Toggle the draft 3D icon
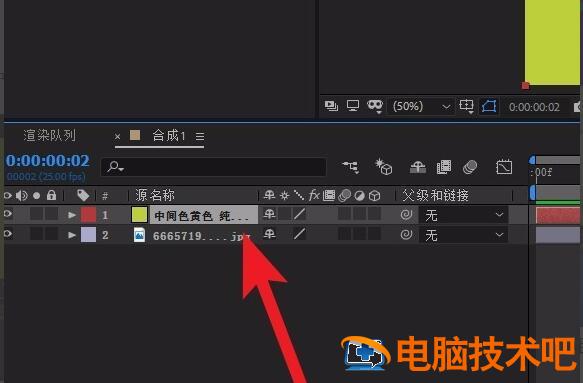 point(383,167)
